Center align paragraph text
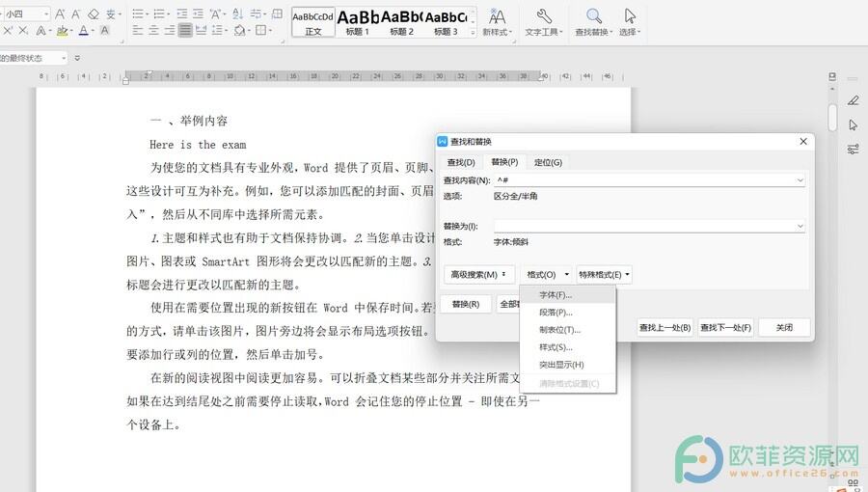868x492 pixels. pos(154,31)
